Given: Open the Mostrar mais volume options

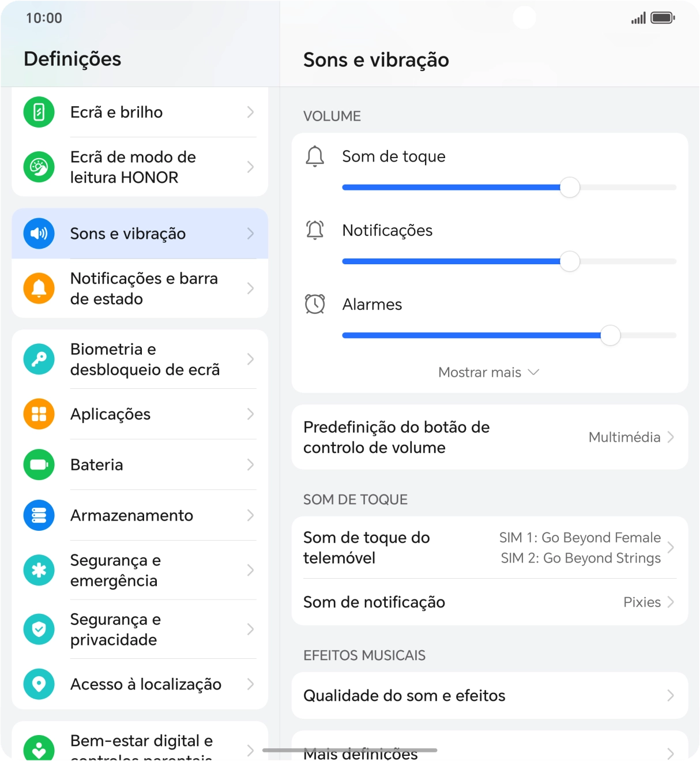Looking at the screenshot, I should [x=488, y=372].
